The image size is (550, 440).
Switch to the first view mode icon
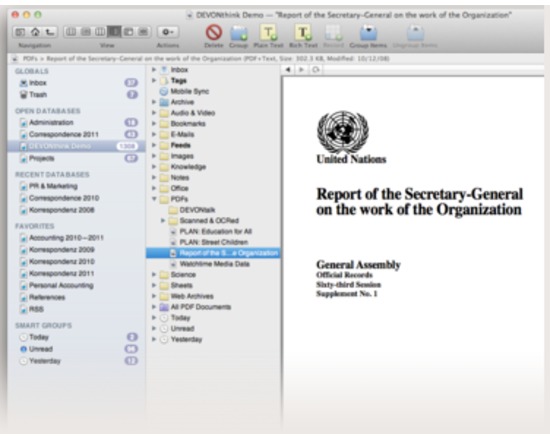(71, 32)
